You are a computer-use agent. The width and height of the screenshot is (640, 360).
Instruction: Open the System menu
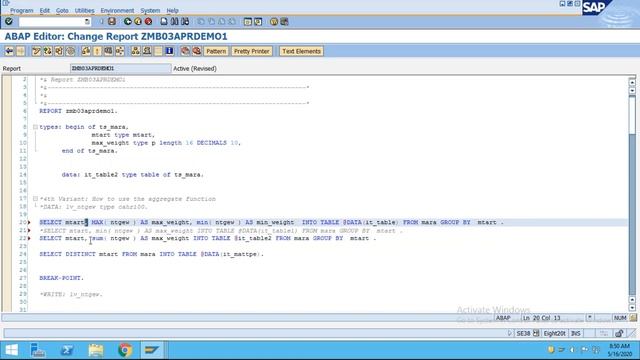150,10
